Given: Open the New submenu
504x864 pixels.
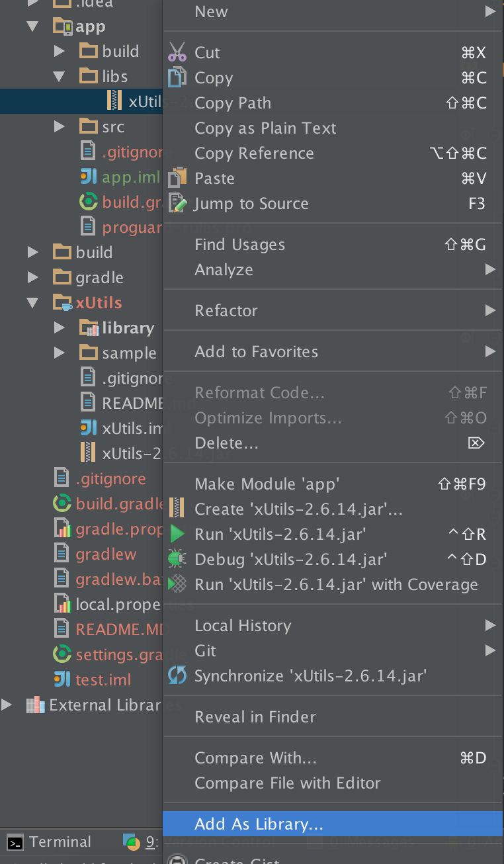Looking at the screenshot, I should pyautogui.click(x=333, y=12).
